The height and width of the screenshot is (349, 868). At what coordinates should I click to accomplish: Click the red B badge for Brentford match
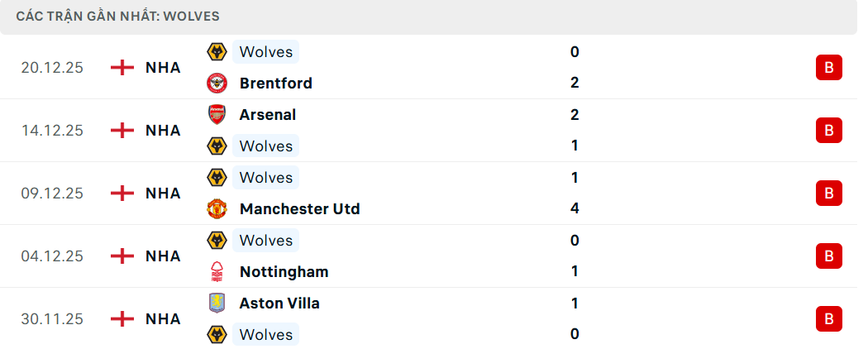coord(828,67)
